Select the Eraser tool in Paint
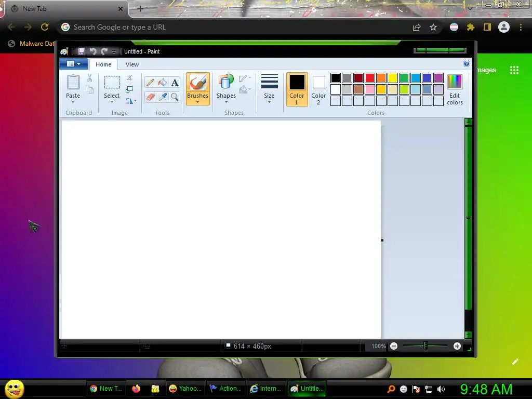The image size is (532, 399). click(x=150, y=97)
